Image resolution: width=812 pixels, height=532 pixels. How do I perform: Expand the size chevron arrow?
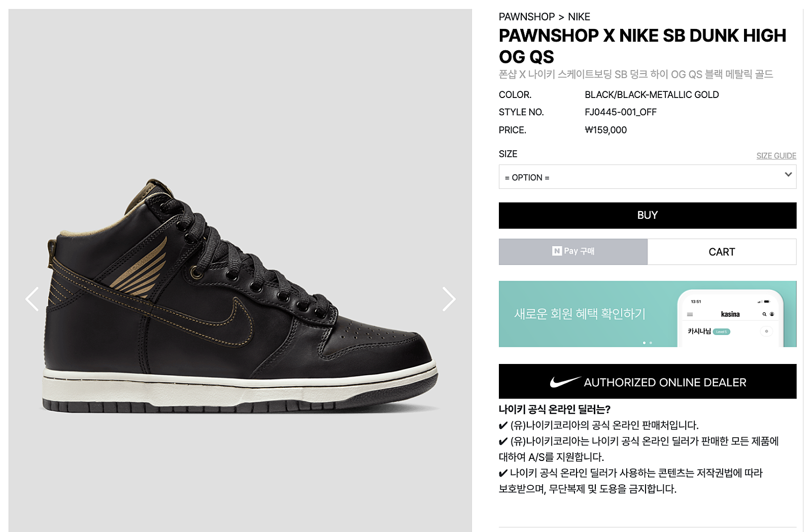788,174
